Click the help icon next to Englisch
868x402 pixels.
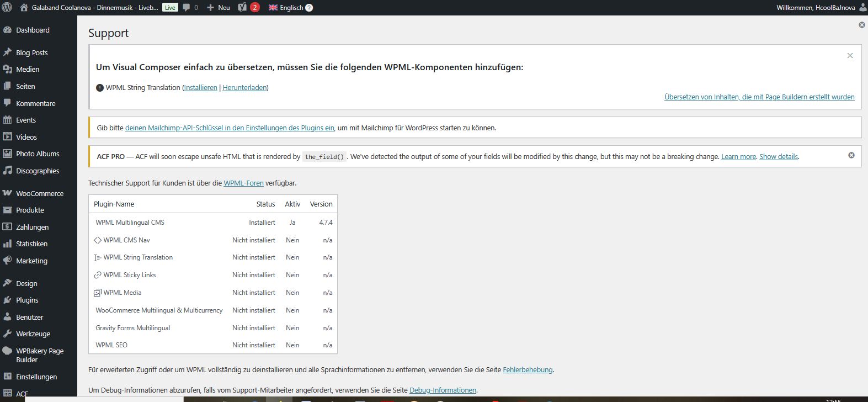(309, 8)
